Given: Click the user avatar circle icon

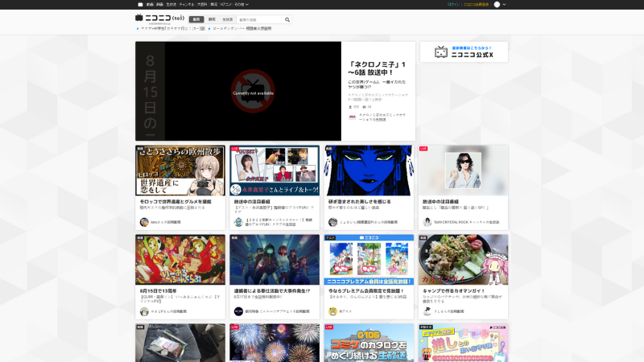Looking at the screenshot, I should (497, 5).
